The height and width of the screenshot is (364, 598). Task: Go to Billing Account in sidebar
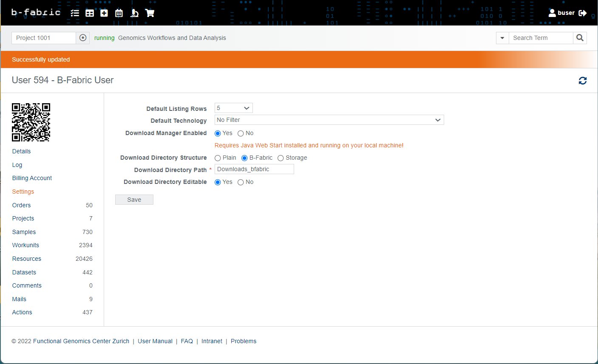point(32,178)
